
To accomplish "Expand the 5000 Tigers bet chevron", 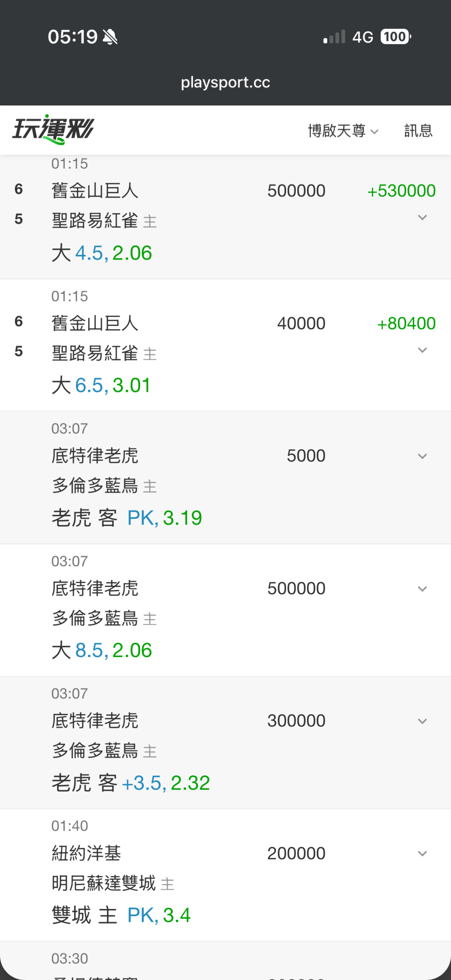I will click(x=423, y=456).
